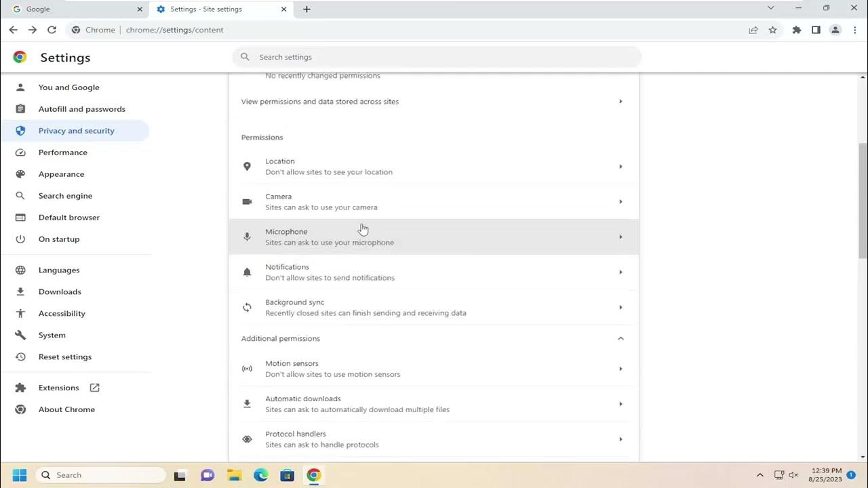The width and height of the screenshot is (868, 488).
Task: Bookmark this page with the star icon
Action: [772, 30]
